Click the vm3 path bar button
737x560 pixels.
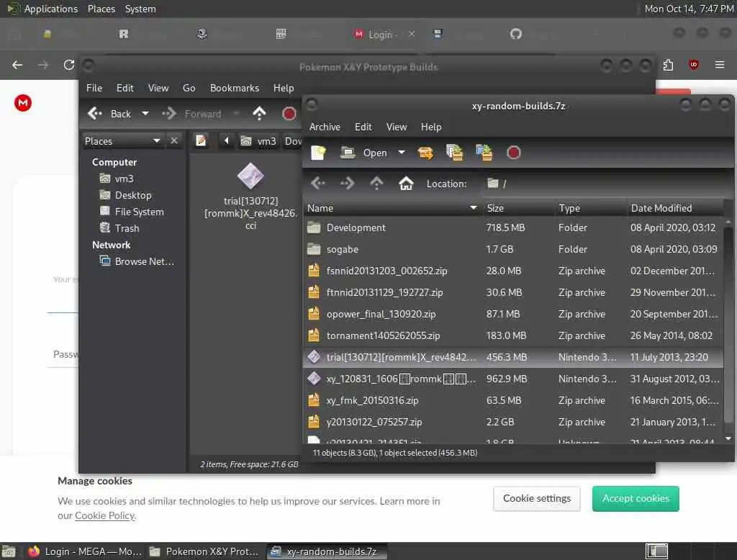tap(258, 141)
